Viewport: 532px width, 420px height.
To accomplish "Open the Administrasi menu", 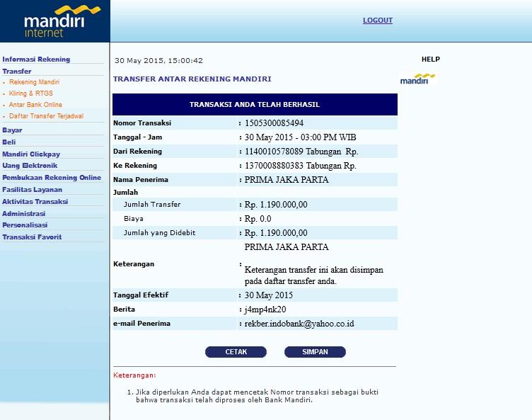I will click(23, 213).
